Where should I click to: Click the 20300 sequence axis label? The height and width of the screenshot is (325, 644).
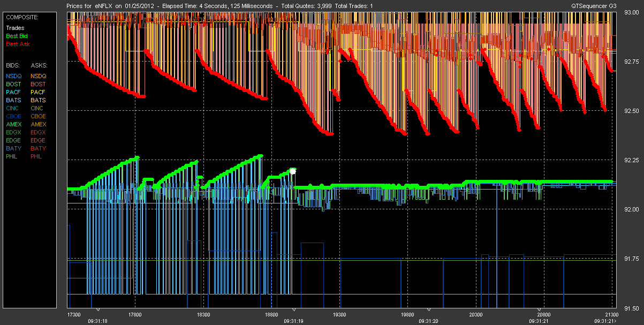click(475, 315)
